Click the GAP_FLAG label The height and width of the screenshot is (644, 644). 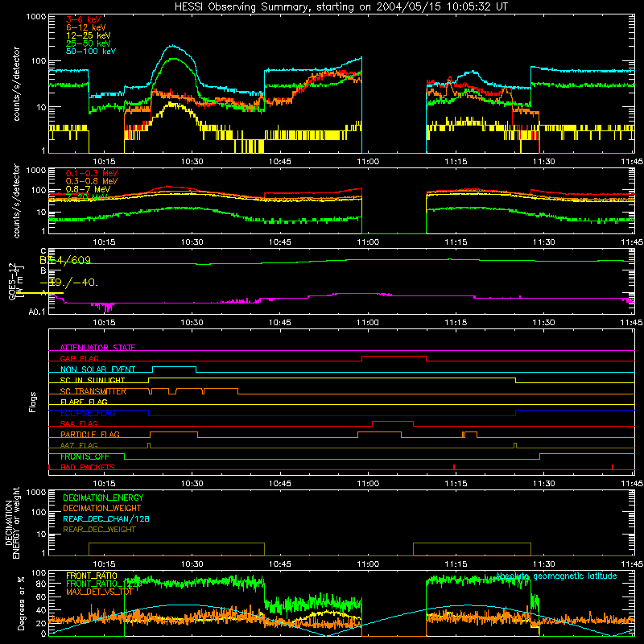pos(79,358)
